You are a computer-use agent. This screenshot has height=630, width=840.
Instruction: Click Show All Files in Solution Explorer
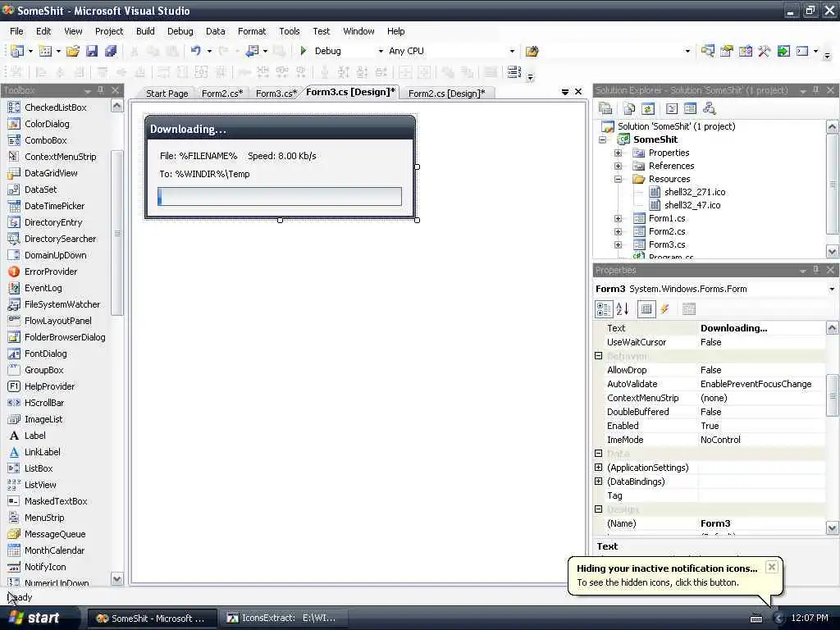[629, 109]
